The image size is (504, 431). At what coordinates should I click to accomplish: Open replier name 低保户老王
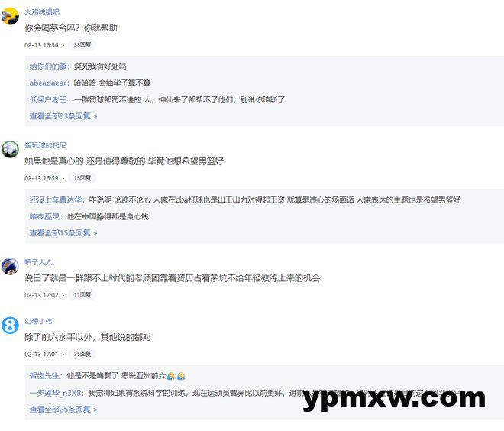pos(49,99)
